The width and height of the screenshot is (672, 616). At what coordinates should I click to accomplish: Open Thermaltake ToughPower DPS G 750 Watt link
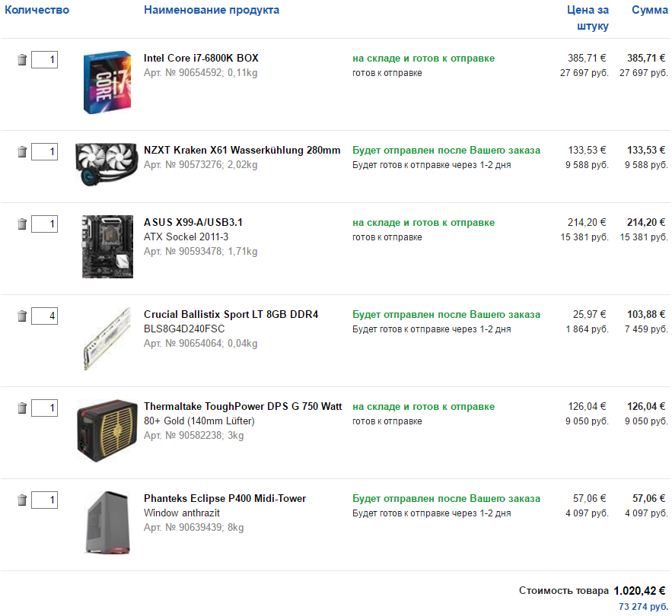243,406
